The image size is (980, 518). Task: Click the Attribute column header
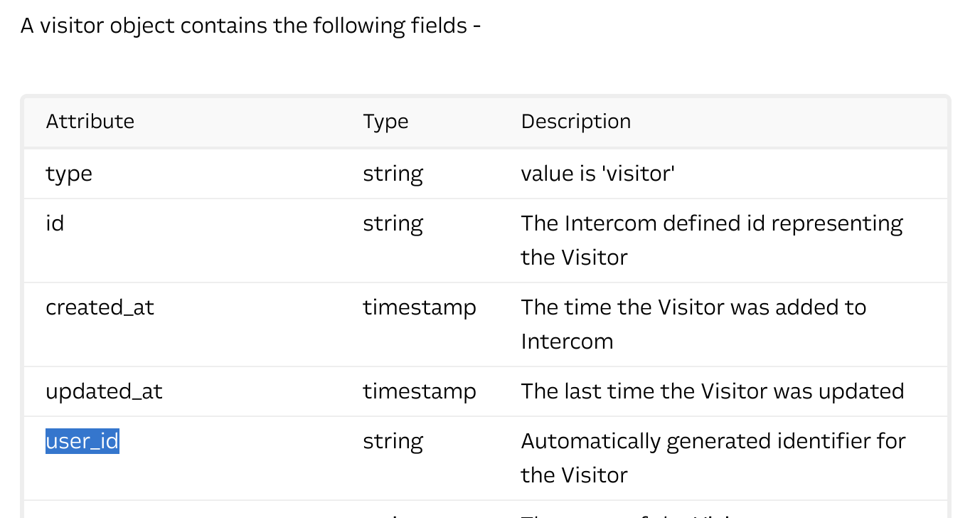pyautogui.click(x=90, y=122)
